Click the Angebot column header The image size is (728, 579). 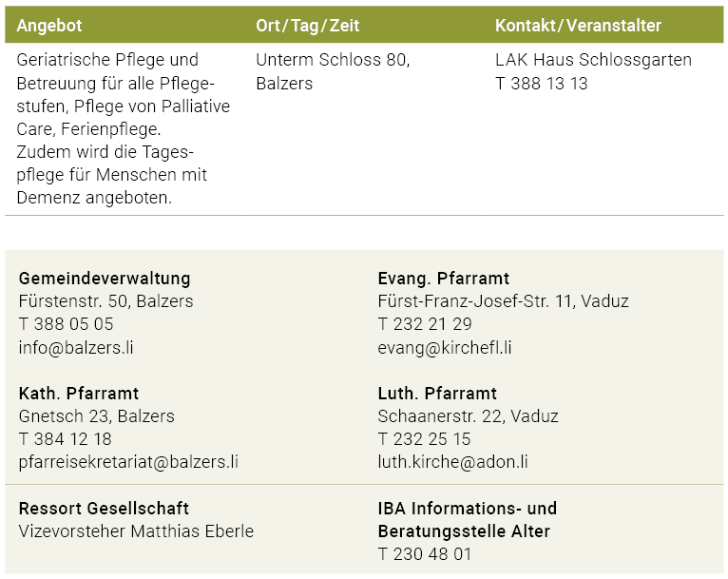coord(48,26)
